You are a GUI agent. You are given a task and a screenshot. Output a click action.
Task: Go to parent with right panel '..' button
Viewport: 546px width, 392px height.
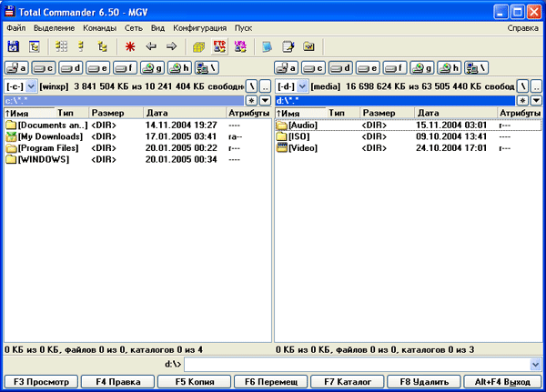tap(536, 86)
